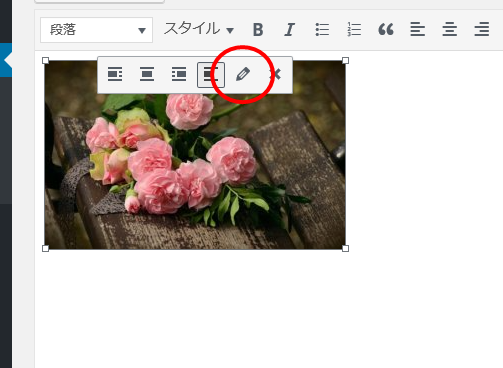This screenshot has width=503, height=368.
Task: Click bottom-right resize handle of image
Action: pos(346,248)
